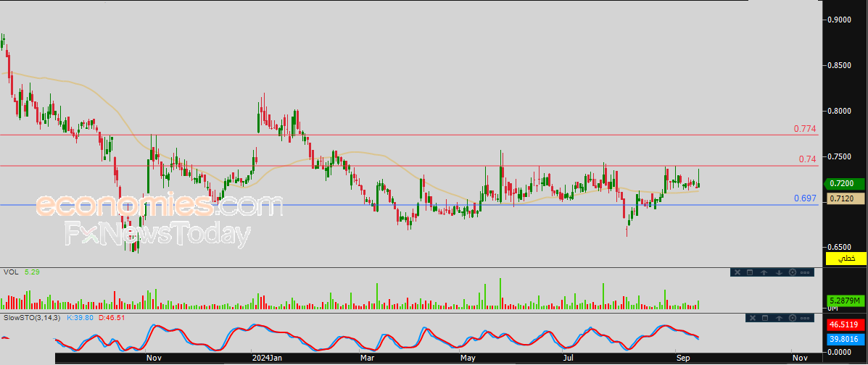Click the 0.6500 price axis label
The height and width of the screenshot is (365, 868).
tap(840, 247)
